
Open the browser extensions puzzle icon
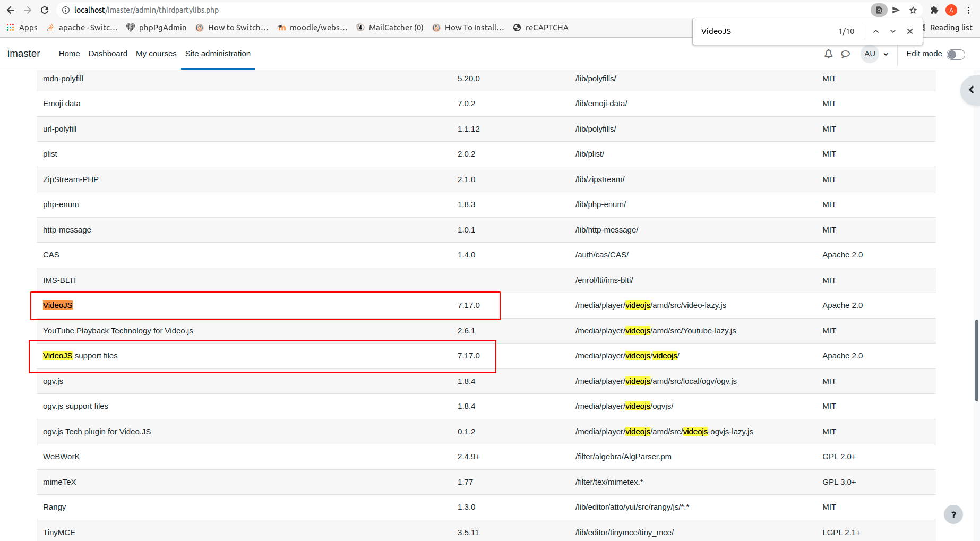pyautogui.click(x=934, y=10)
